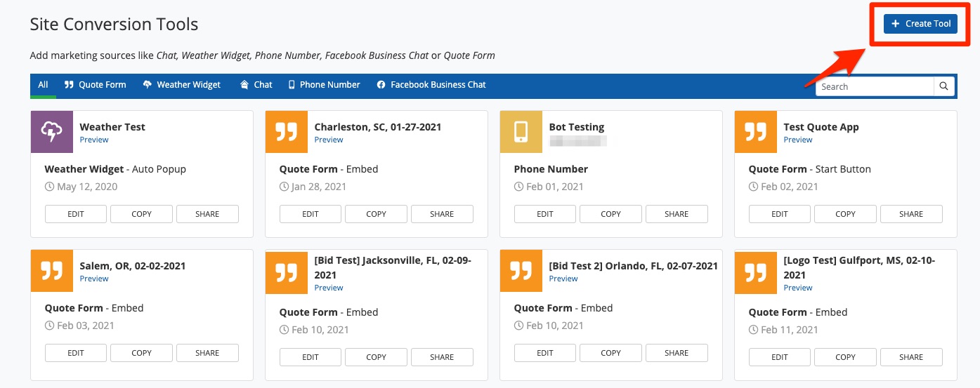Edit the Weather Test tool
The width and height of the screenshot is (980, 388).
pos(76,214)
